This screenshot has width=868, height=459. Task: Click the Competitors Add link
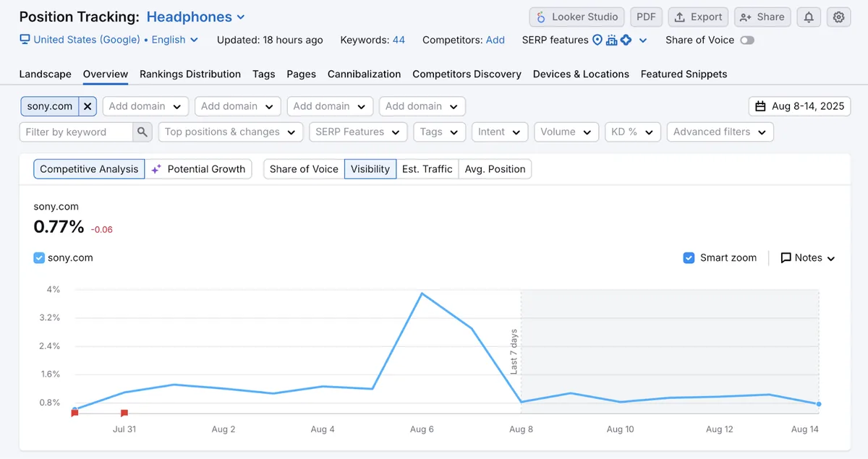(495, 40)
